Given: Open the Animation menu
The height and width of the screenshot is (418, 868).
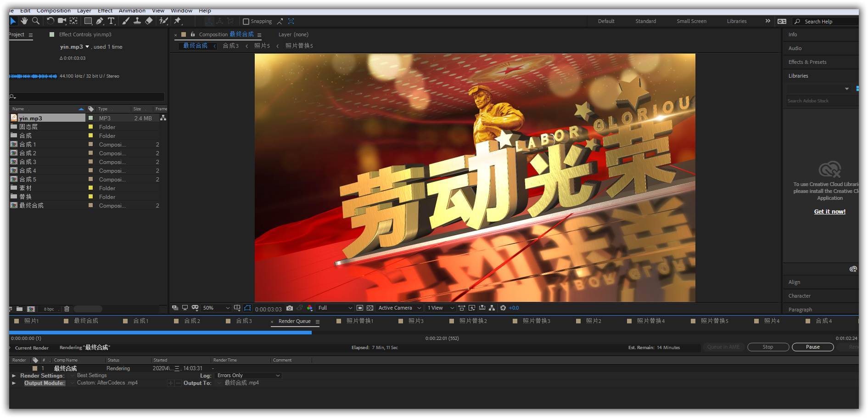Looking at the screenshot, I should [x=132, y=11].
